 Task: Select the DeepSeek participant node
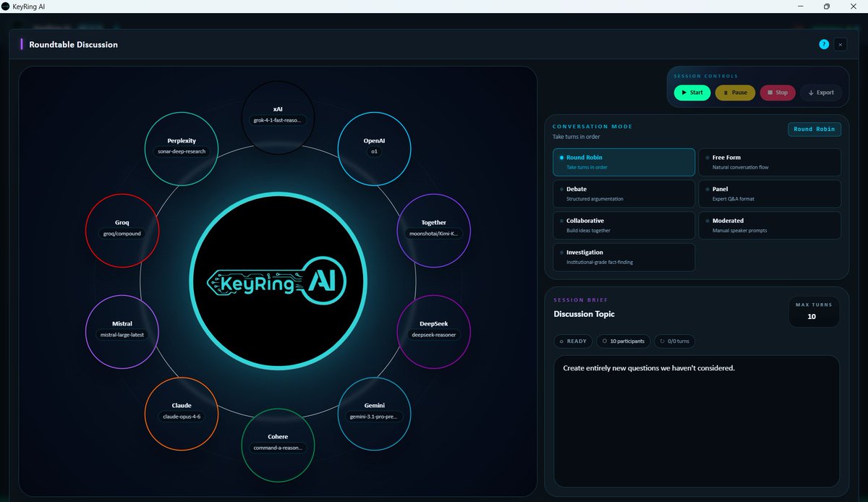434,331
